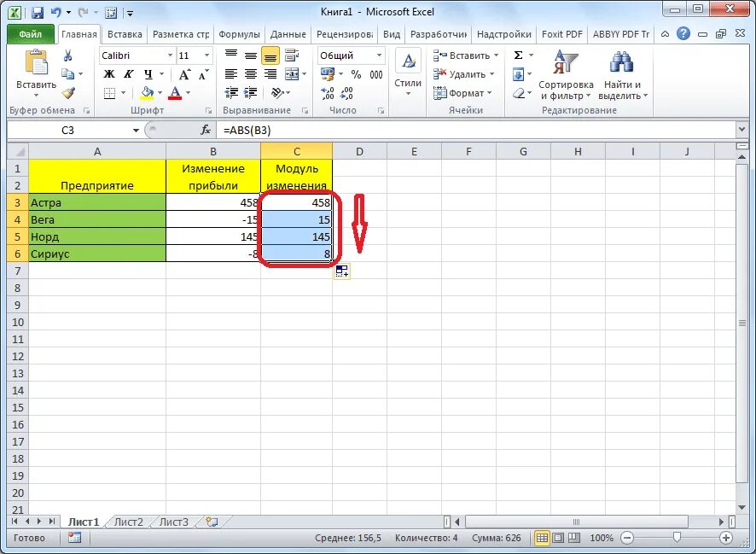Switch to the Foxit PDF tab

(x=561, y=34)
